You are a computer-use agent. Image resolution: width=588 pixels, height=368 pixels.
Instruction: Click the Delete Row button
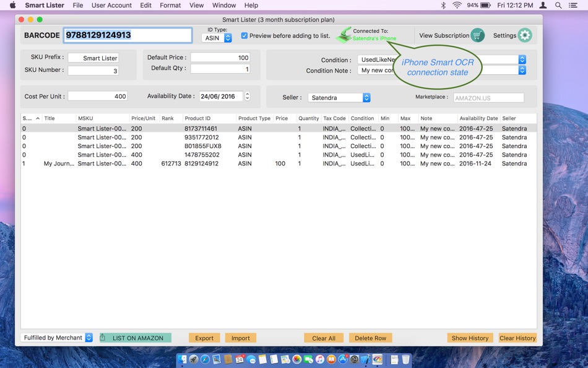pos(371,338)
